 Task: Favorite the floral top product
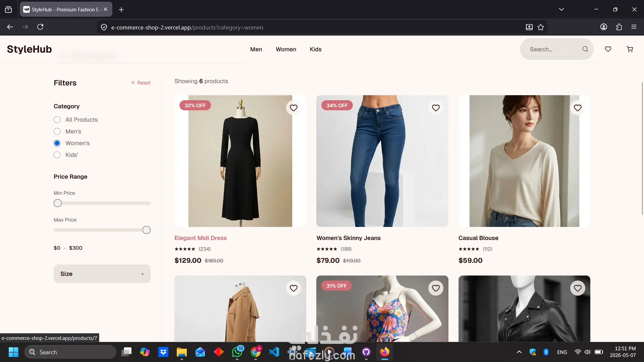436,288
